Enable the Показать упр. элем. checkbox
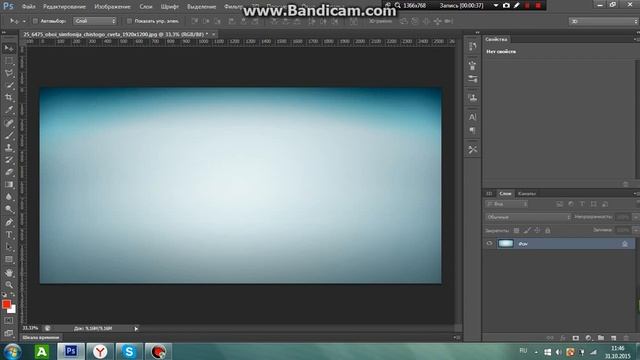640x360 pixels. [x=129, y=21]
